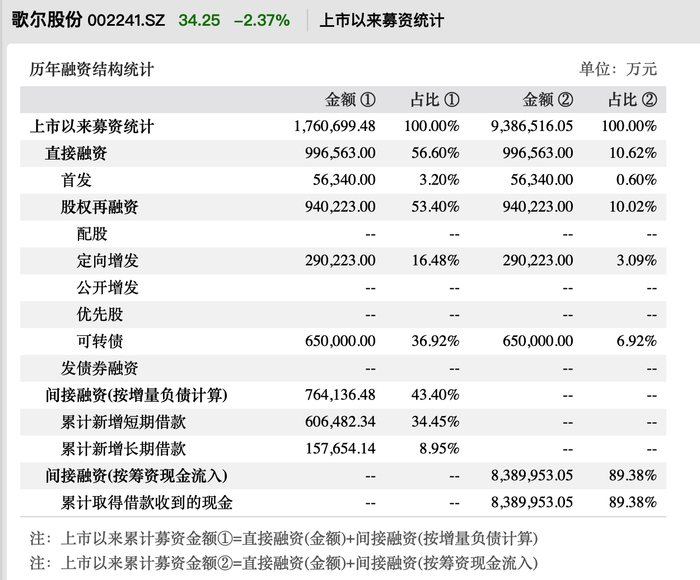The height and width of the screenshot is (580, 700).
Task: Click the 3.20% IPO ratio cell
Action: pos(439,179)
